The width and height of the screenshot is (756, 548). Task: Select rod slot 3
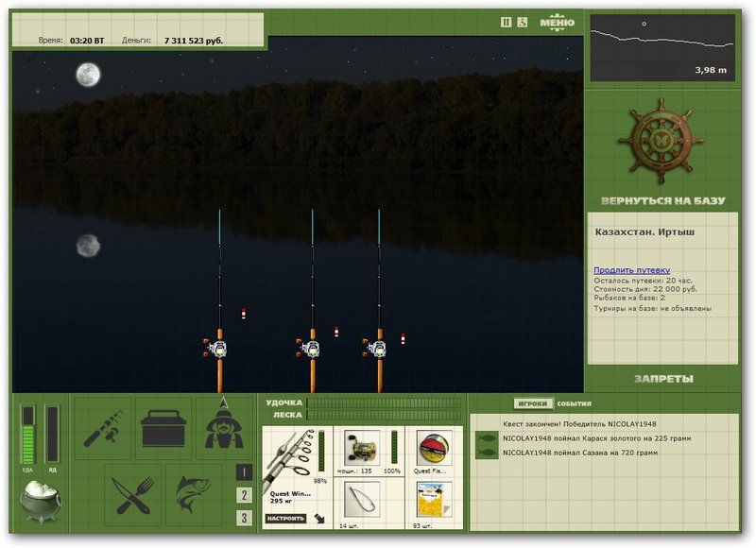[x=244, y=518]
